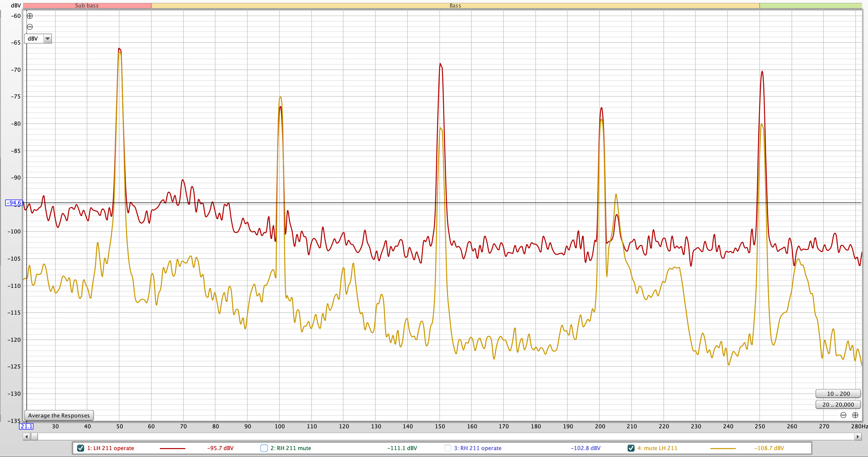Viewport: 868px width, 457px height.
Task: Click the right scroll arrow of horizontal scrollbar
Action: tap(858, 437)
